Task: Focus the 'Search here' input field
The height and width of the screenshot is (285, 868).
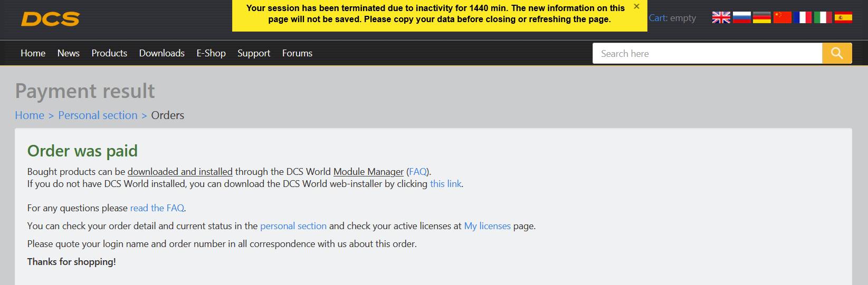Action: pos(707,53)
